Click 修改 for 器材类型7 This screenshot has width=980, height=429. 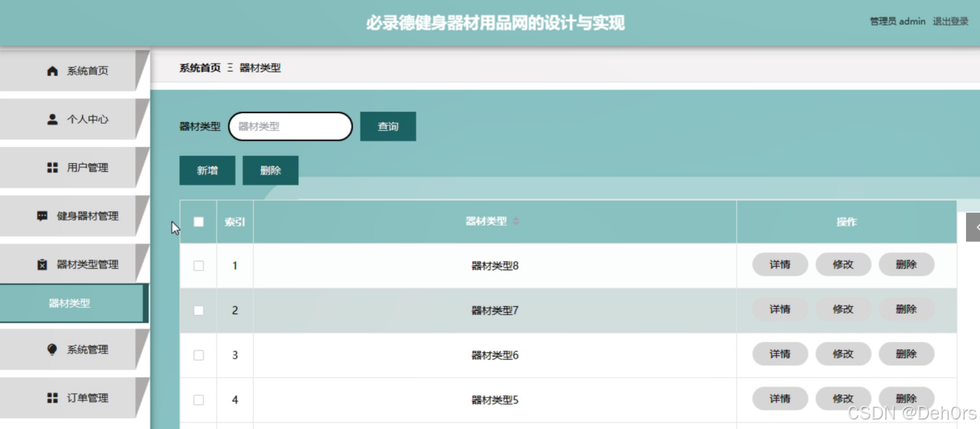click(x=843, y=309)
